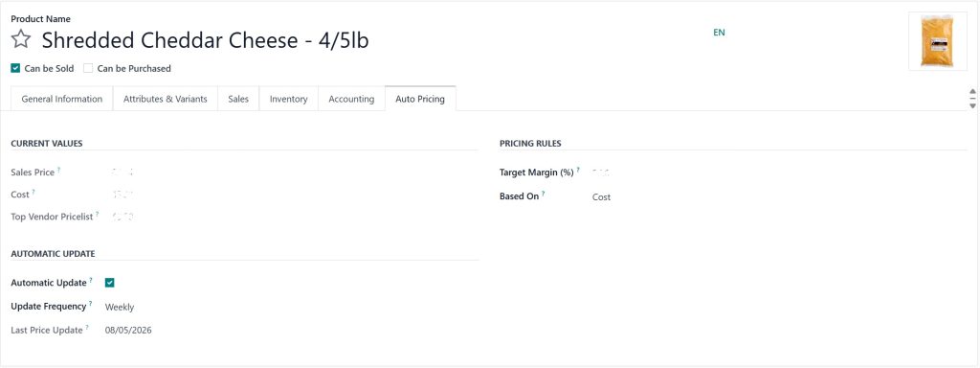Viewport: 980px width, 368px height.
Task: Click the EN language translate button
Action: click(720, 33)
